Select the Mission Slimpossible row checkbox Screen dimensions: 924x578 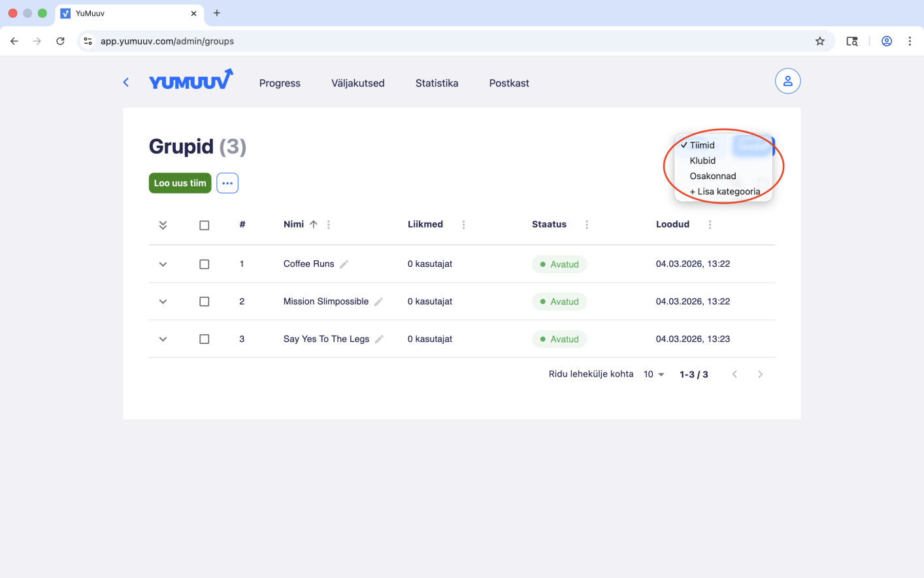[x=205, y=301]
